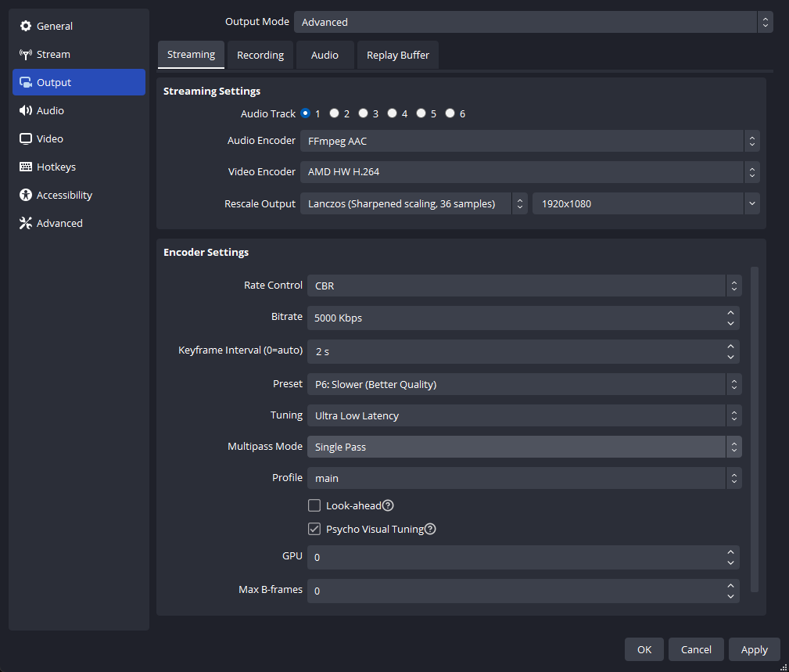Open the Replay Buffer tab
Image resolution: width=789 pixels, height=672 pixels.
(x=398, y=55)
